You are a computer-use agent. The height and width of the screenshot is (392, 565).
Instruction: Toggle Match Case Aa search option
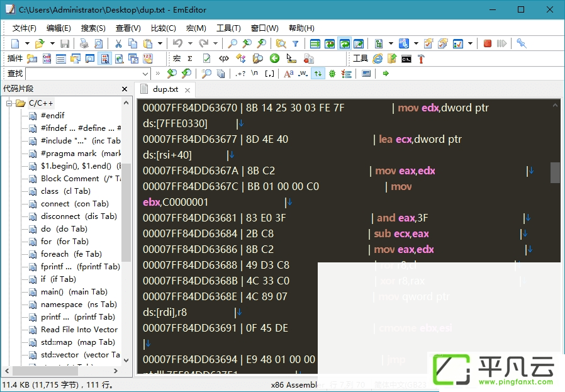tap(288, 74)
